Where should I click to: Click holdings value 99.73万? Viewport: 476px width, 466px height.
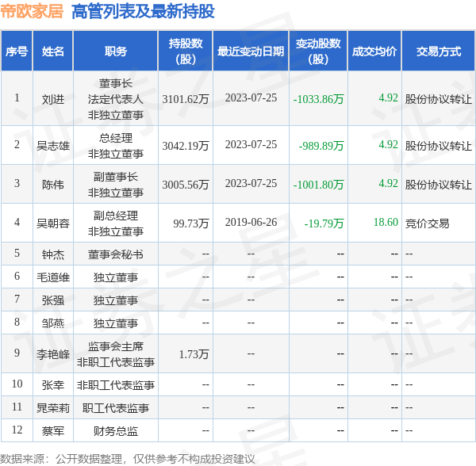[191, 223]
